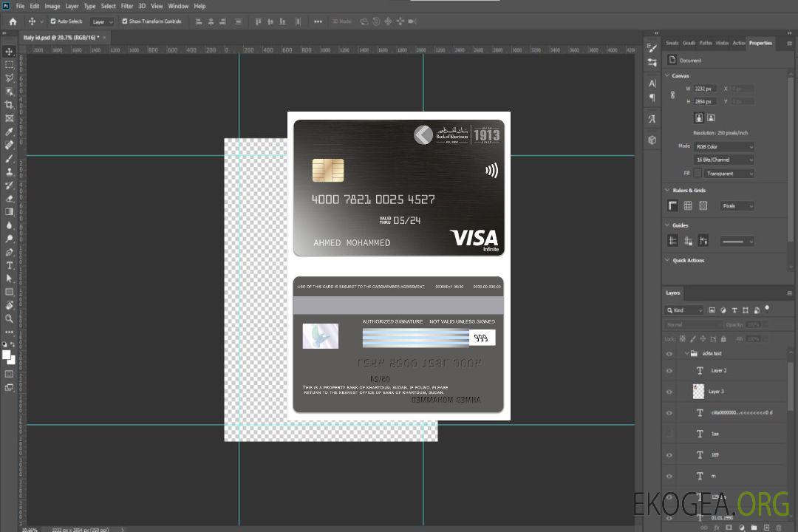Image resolution: width=798 pixels, height=532 pixels.
Task: Collapse the Guides section
Action: (667, 225)
